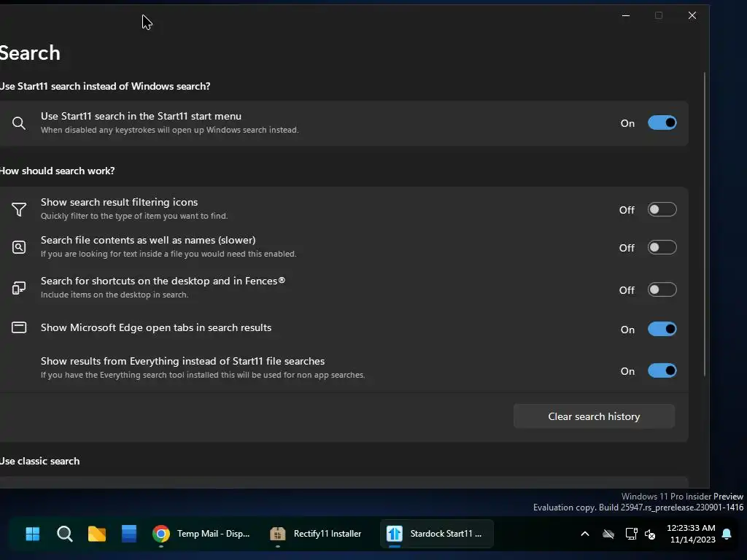Viewport: 747px width, 560px height.
Task: Open Windows Start button on taskbar
Action: (x=32, y=534)
